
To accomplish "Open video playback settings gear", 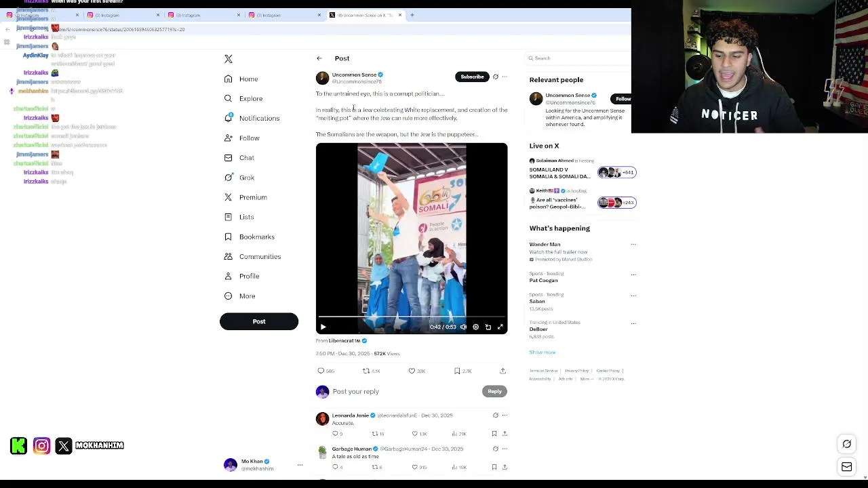I will tap(475, 327).
